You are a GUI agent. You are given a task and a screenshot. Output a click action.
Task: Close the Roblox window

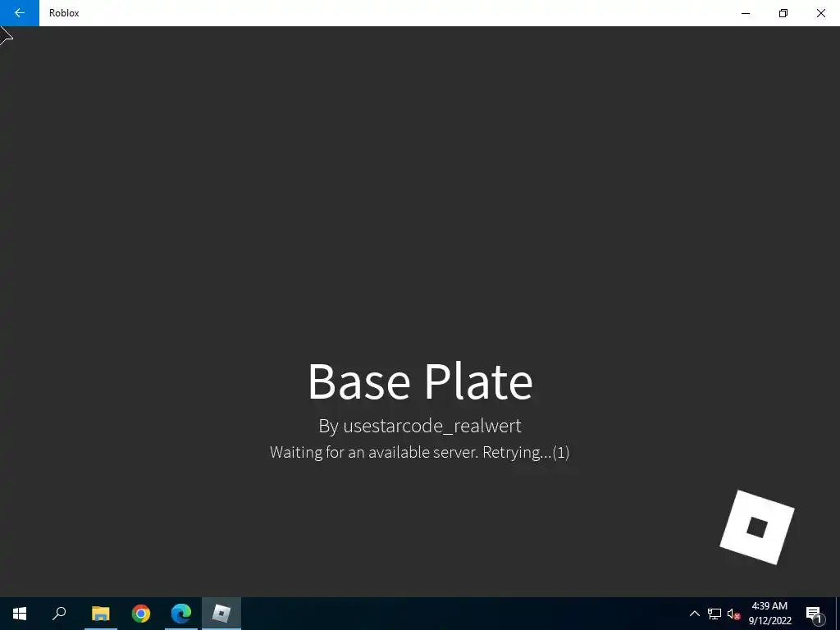(x=820, y=13)
